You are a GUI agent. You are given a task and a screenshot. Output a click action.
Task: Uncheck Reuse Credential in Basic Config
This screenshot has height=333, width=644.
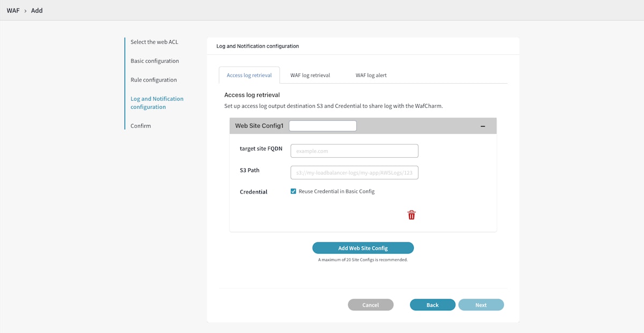point(294,191)
